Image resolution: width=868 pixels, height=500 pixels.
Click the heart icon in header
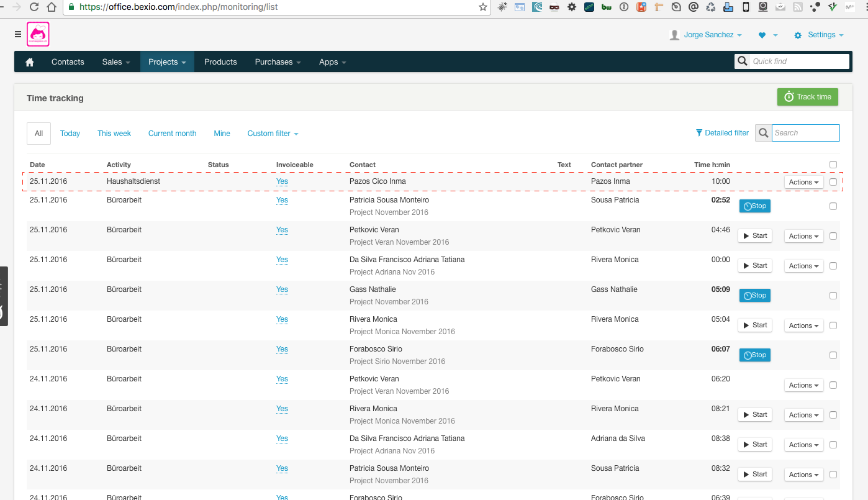762,35
